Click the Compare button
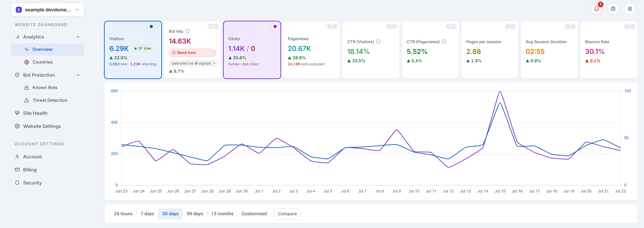 coord(287,214)
